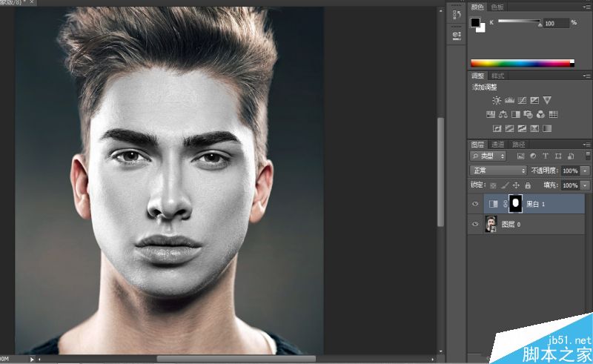Viewport: 593px width, 364px height.
Task: Add a Gradient Map adjustment
Action: 547,129
